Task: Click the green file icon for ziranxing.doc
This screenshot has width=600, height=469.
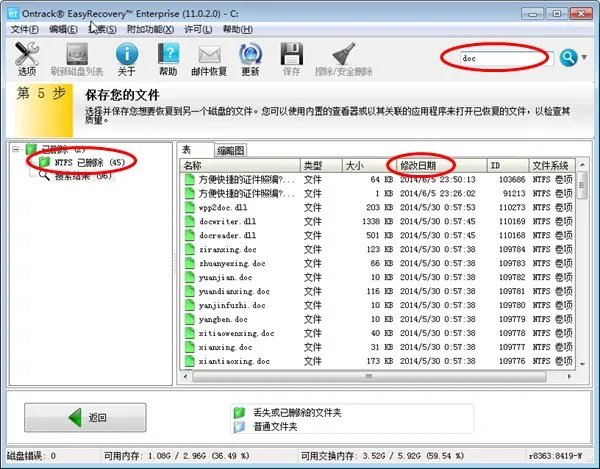Action: click(189, 249)
